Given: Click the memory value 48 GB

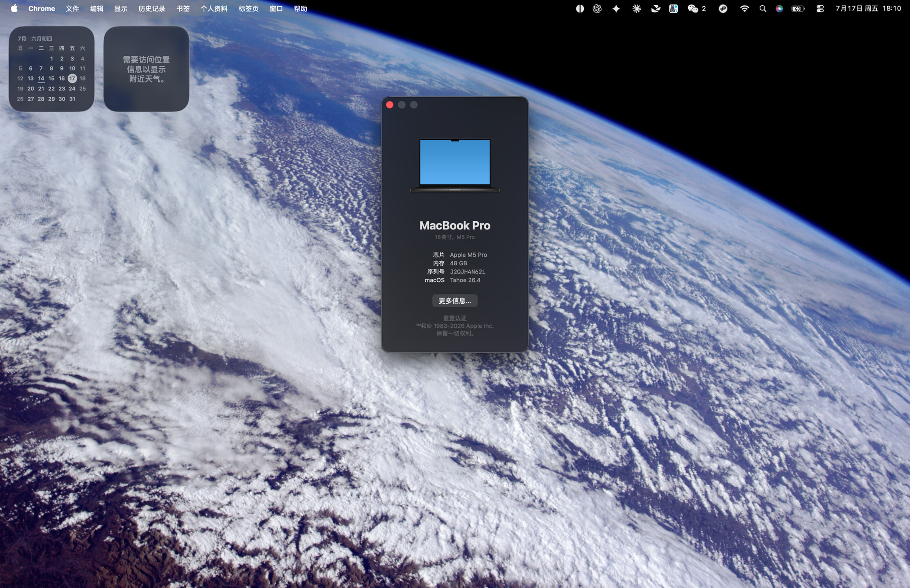Looking at the screenshot, I should click(x=458, y=263).
